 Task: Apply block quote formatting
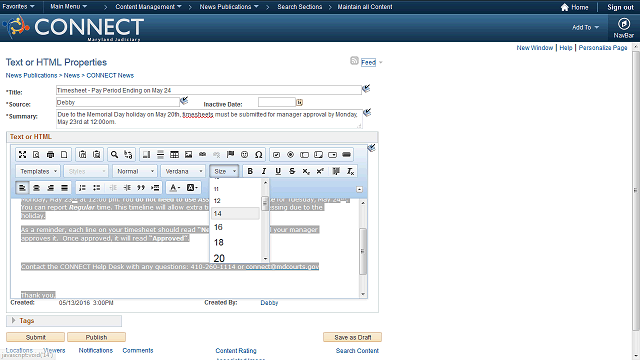click(x=141, y=188)
